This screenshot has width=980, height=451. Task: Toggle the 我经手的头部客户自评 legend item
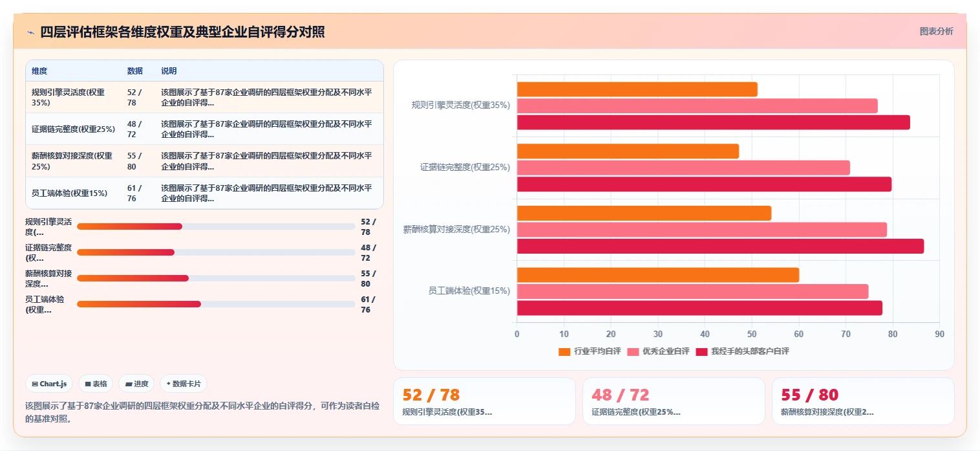[x=742, y=351]
